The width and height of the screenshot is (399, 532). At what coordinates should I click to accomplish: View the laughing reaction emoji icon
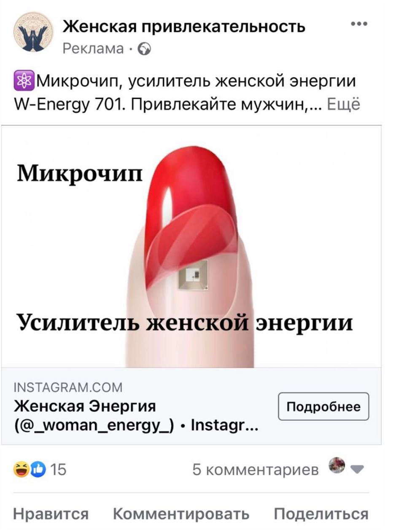(20, 469)
